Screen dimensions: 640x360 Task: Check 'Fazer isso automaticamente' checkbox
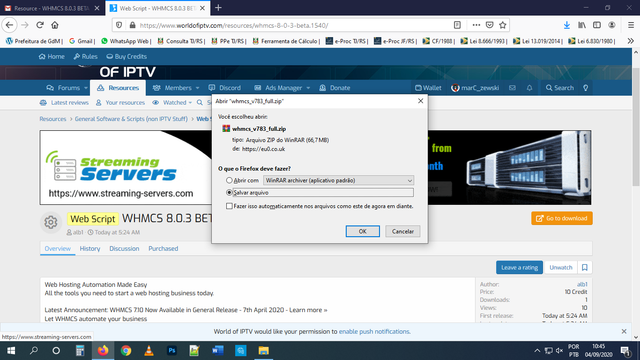click(229, 206)
